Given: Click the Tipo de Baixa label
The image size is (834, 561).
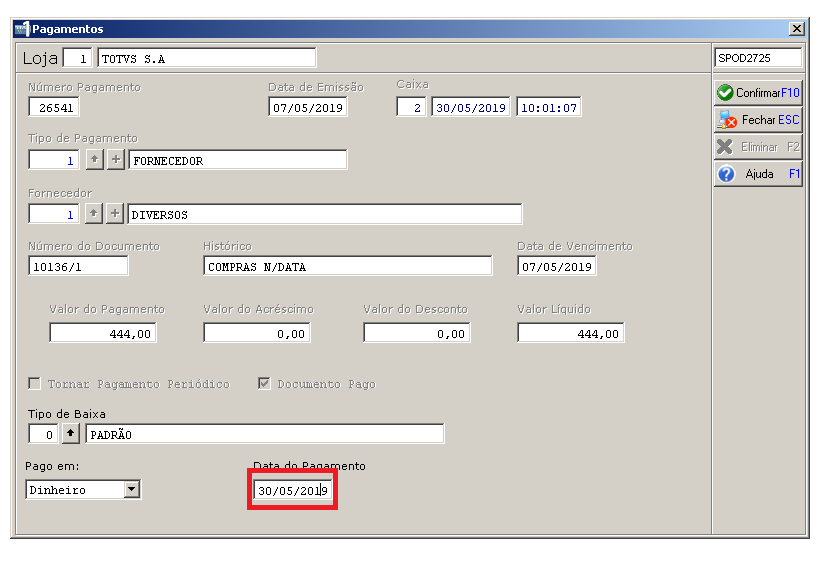Looking at the screenshot, I should click(66, 414).
